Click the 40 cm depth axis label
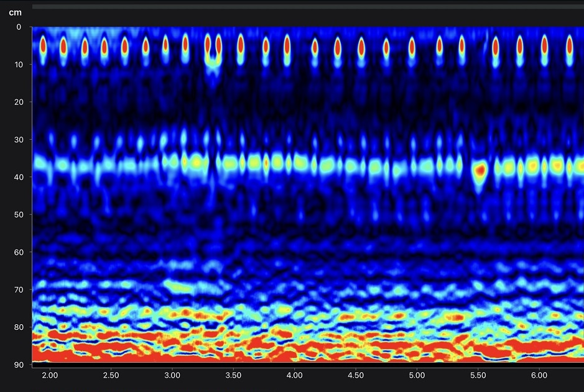584x392 pixels. pos(17,177)
